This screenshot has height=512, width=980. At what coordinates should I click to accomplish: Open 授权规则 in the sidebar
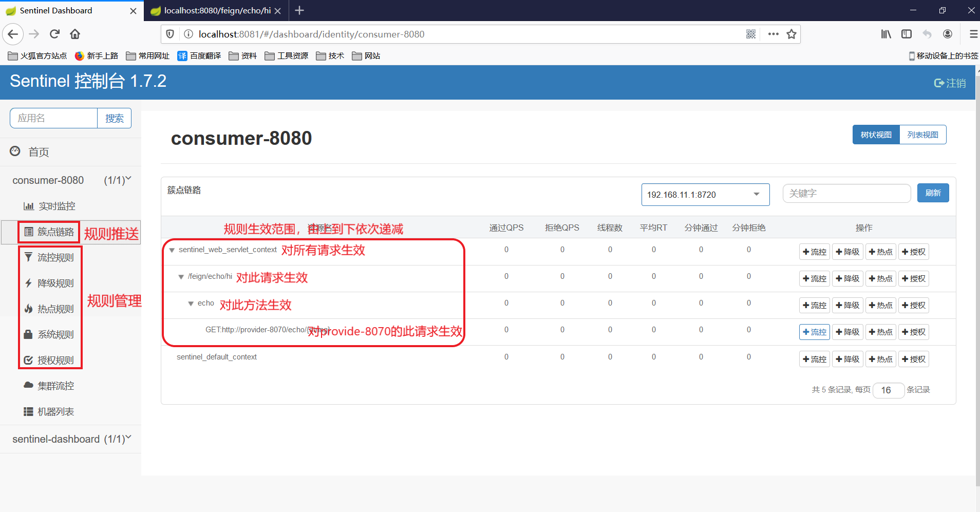point(50,360)
